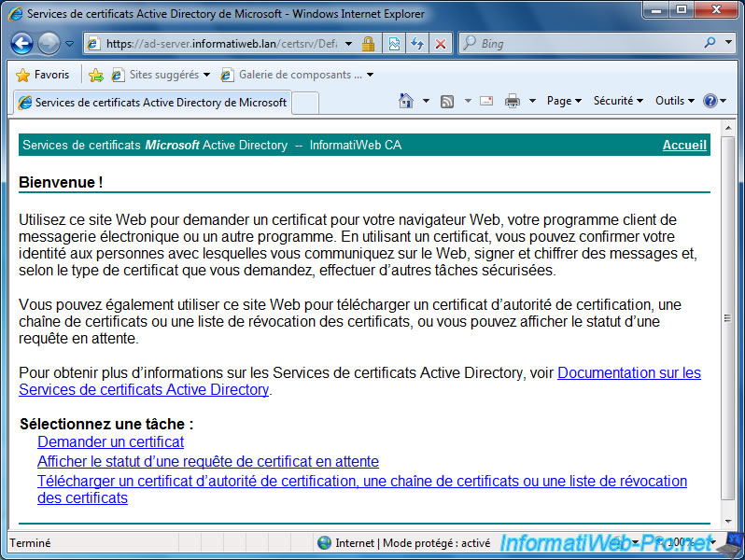Click the padlock security report icon
This screenshot has width=745, height=560.
[x=368, y=44]
